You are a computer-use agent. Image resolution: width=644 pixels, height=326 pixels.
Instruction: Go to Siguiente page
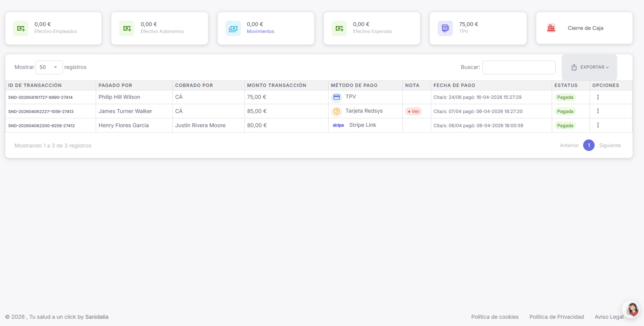point(610,146)
